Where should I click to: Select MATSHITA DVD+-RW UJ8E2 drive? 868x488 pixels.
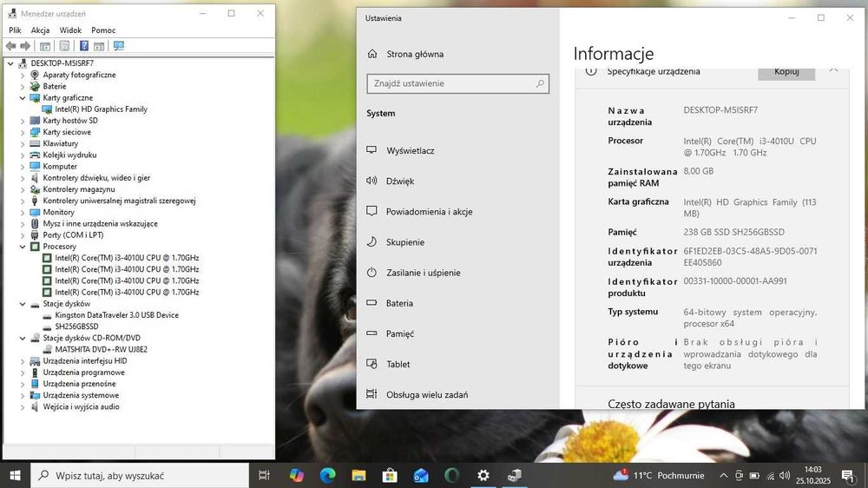[x=101, y=349]
